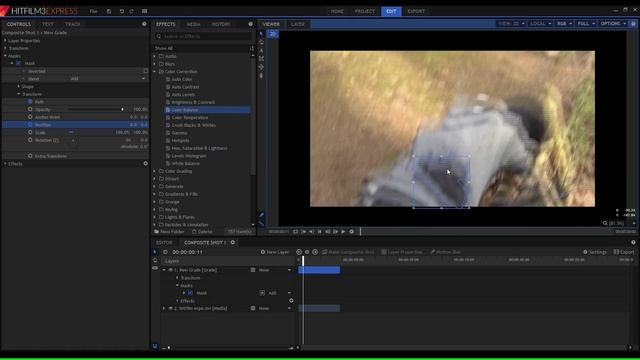Viewport: 640px width, 360px height.
Task: Switch to the Editor timeline tab
Action: click(164, 242)
